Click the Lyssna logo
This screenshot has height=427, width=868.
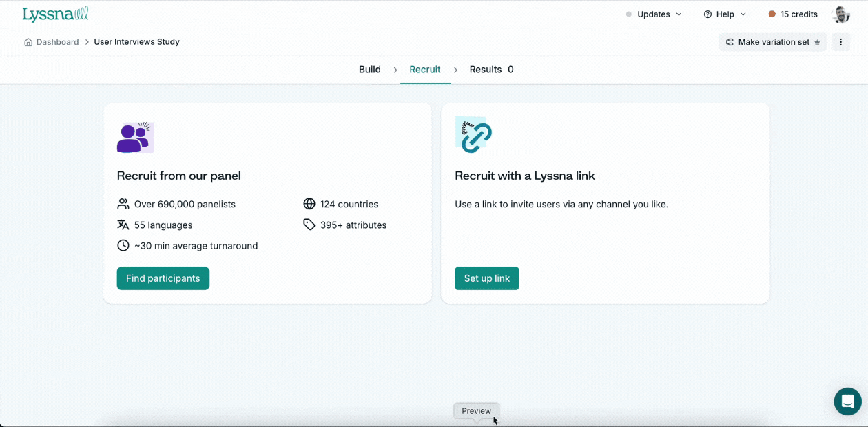tap(55, 14)
